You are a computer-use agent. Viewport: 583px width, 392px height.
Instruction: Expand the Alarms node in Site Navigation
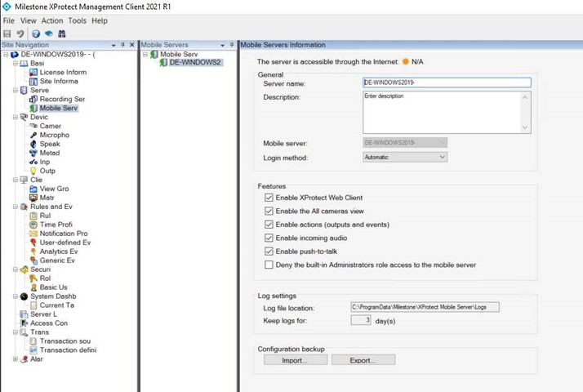coord(15,359)
